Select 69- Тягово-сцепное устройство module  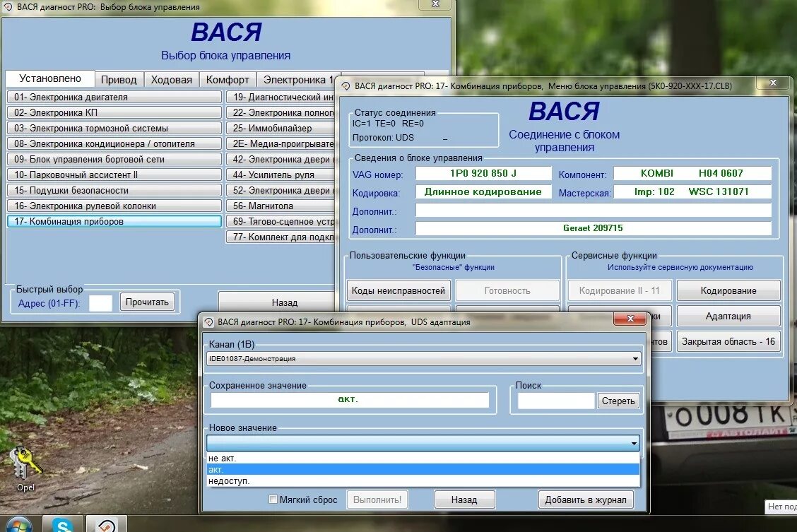(281, 221)
